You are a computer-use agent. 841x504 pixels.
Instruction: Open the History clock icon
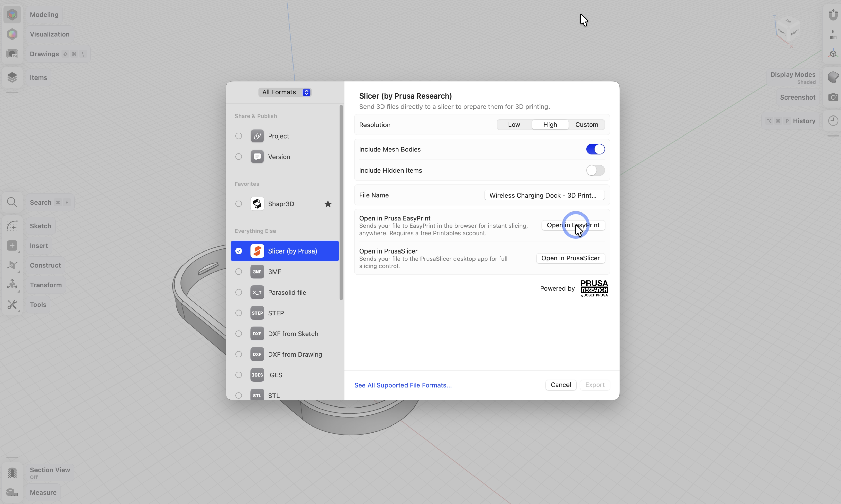click(x=833, y=121)
